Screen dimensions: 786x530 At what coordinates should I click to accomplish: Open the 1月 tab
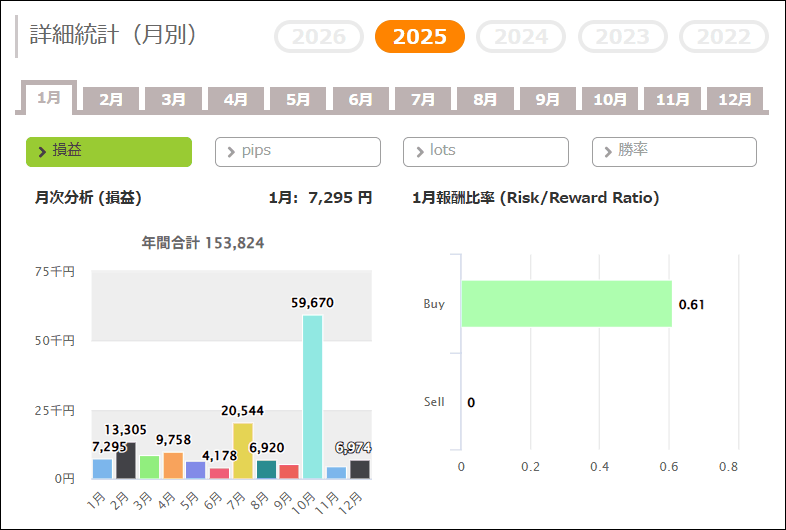tap(49, 98)
